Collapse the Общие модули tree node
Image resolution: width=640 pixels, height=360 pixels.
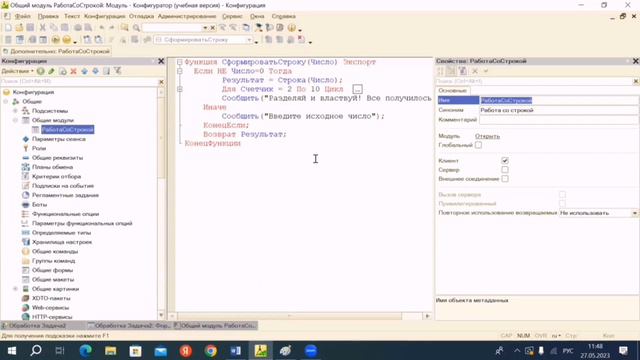pos(16,120)
